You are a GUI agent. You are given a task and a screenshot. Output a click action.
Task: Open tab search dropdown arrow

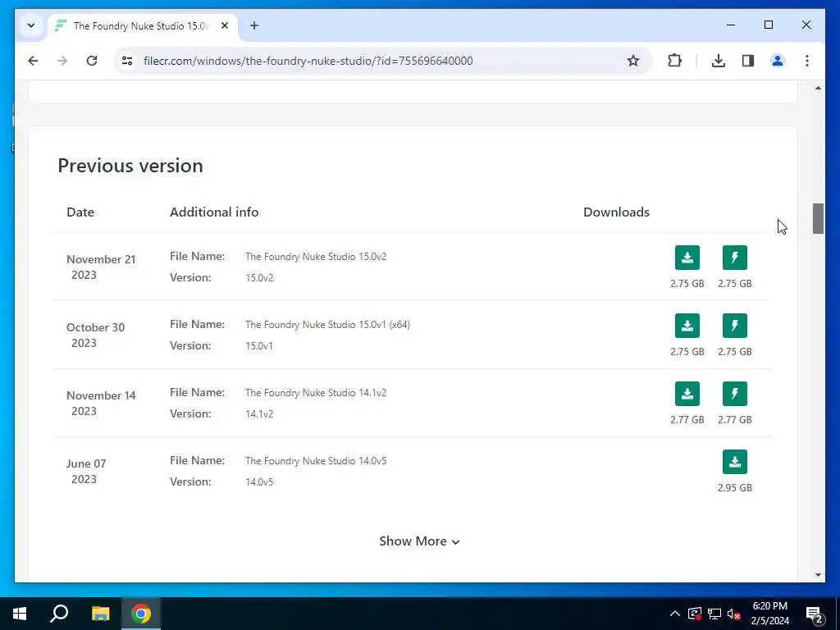pos(31,25)
